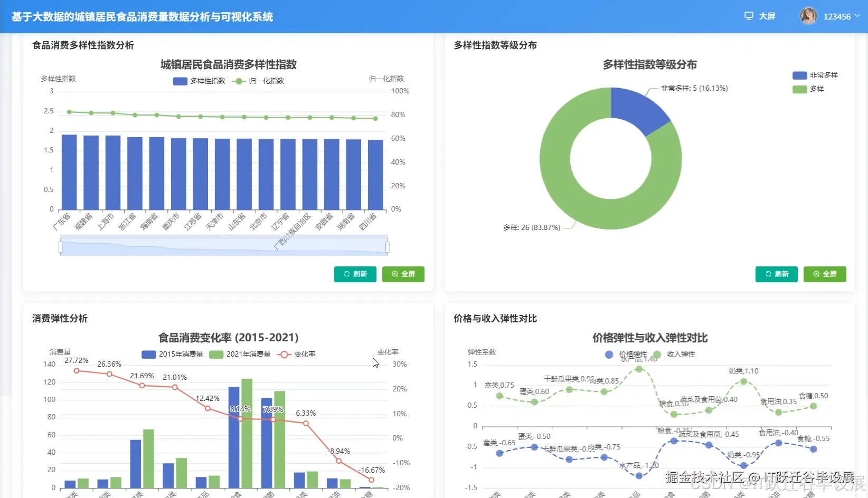Click the 多样性指数等级分布 panel heading
Viewport: 868px width, 498px height.
click(495, 45)
